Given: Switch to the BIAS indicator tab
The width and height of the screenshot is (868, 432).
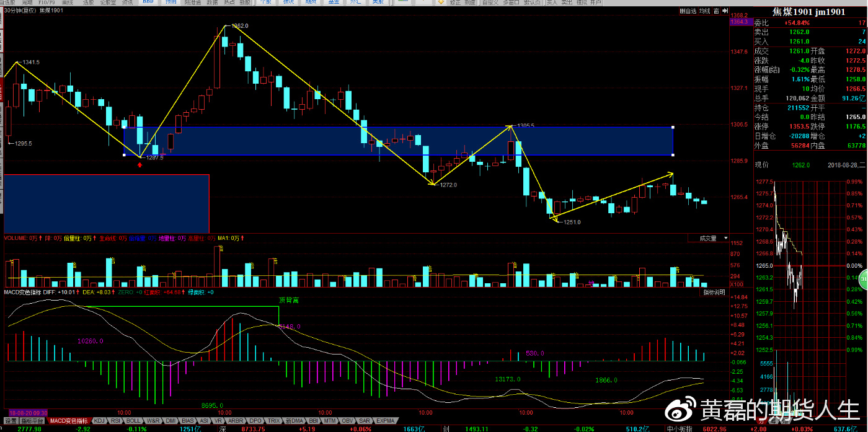Looking at the screenshot, I should [188, 421].
